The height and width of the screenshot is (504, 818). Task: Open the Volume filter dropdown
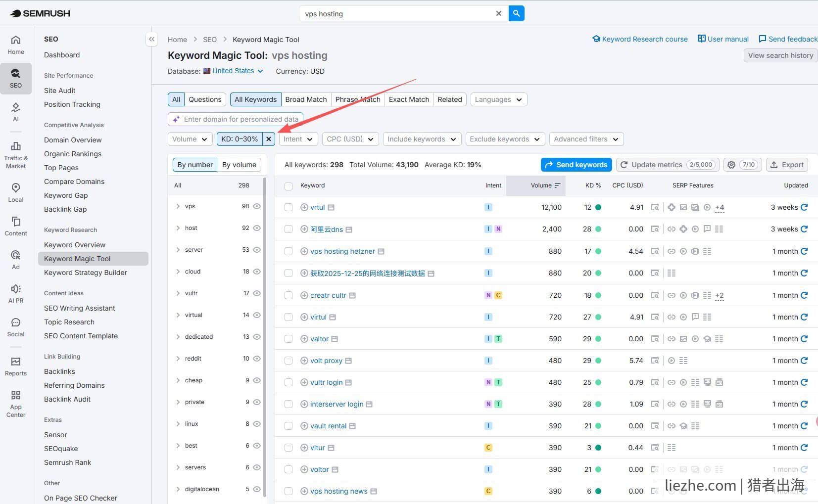point(190,139)
